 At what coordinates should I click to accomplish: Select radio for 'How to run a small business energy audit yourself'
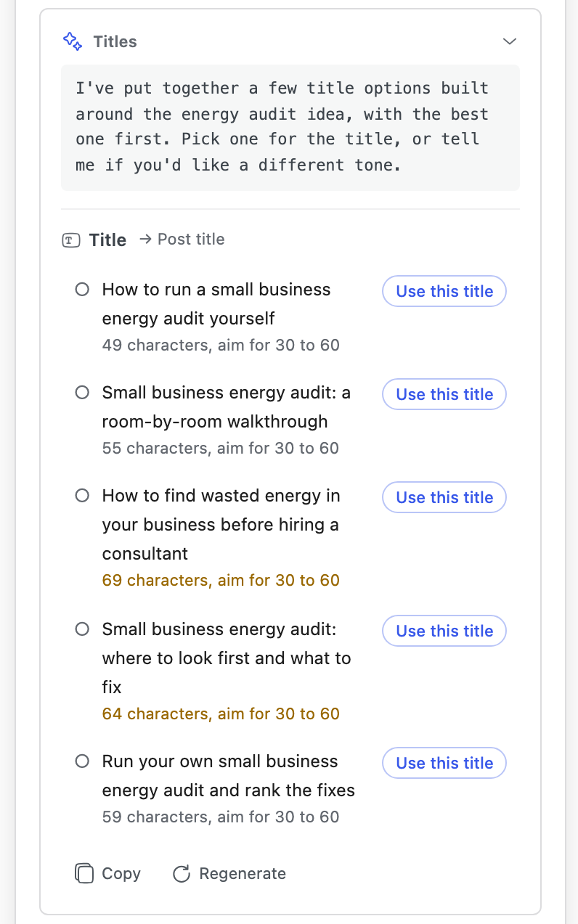pyautogui.click(x=82, y=290)
